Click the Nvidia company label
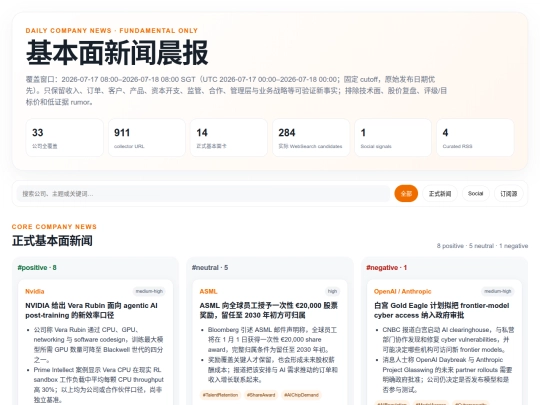540x405 pixels. click(x=35, y=291)
